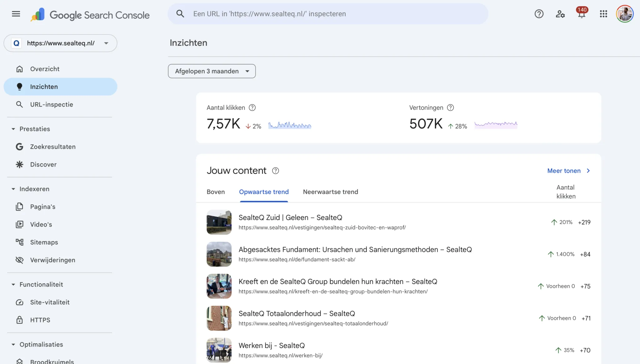Click the de/fundament-sackt-ab URL
This screenshot has height=364, width=640.
click(x=297, y=259)
